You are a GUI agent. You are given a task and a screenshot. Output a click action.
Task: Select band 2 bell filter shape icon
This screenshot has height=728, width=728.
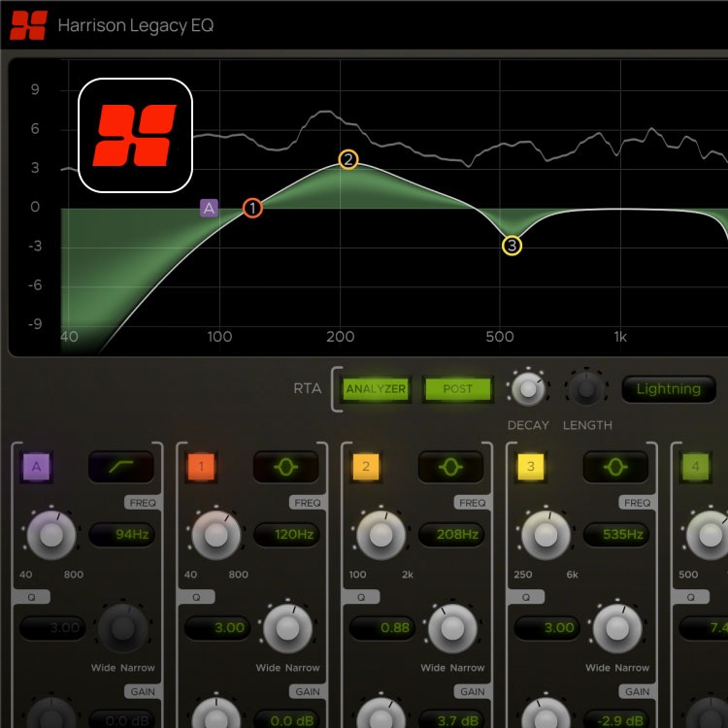point(452,468)
